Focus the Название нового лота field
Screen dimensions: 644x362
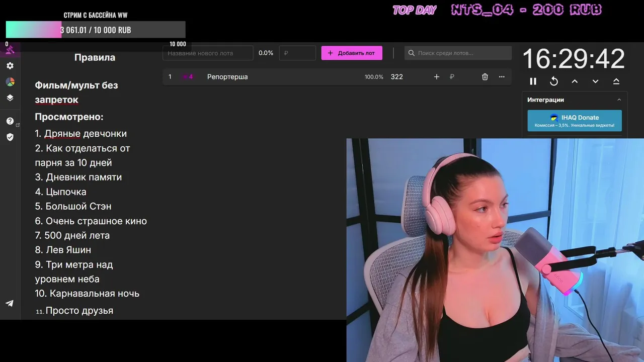(x=208, y=53)
